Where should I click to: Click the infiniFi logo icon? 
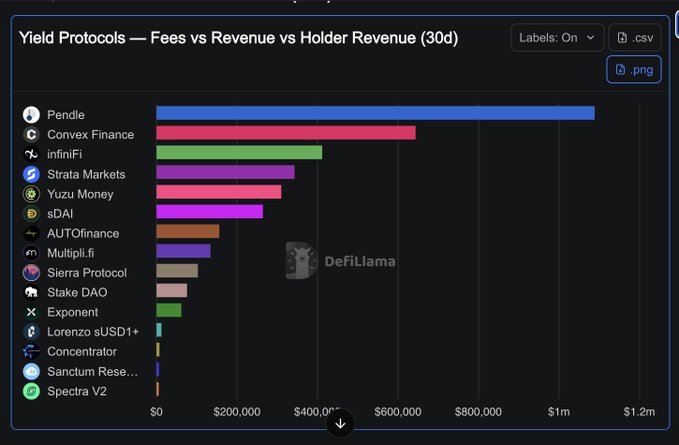tap(31, 154)
